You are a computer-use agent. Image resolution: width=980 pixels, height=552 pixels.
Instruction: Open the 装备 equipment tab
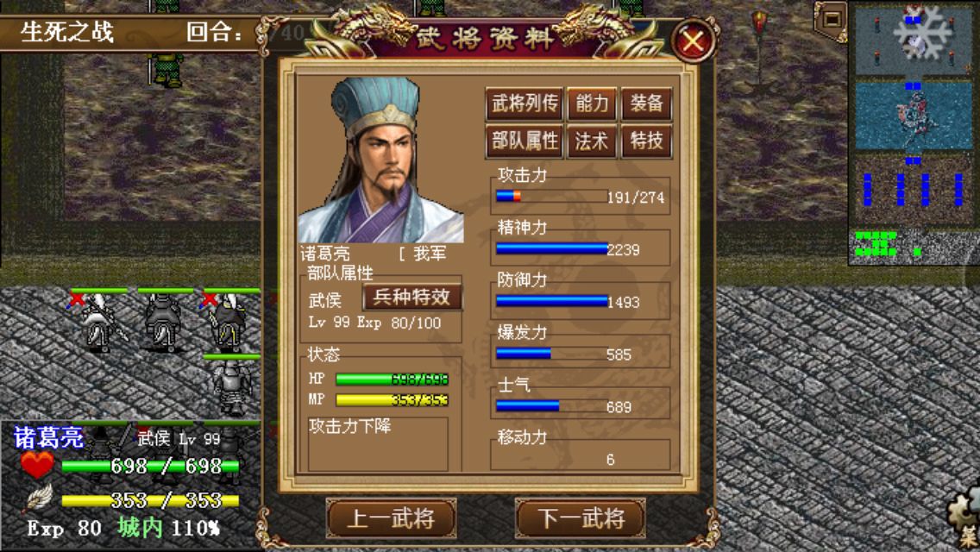[646, 103]
